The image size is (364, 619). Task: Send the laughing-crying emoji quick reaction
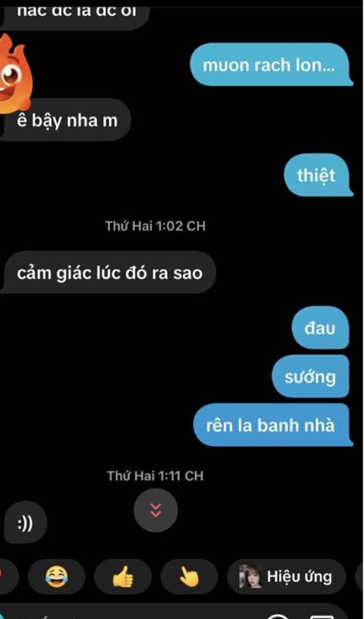tap(56, 577)
